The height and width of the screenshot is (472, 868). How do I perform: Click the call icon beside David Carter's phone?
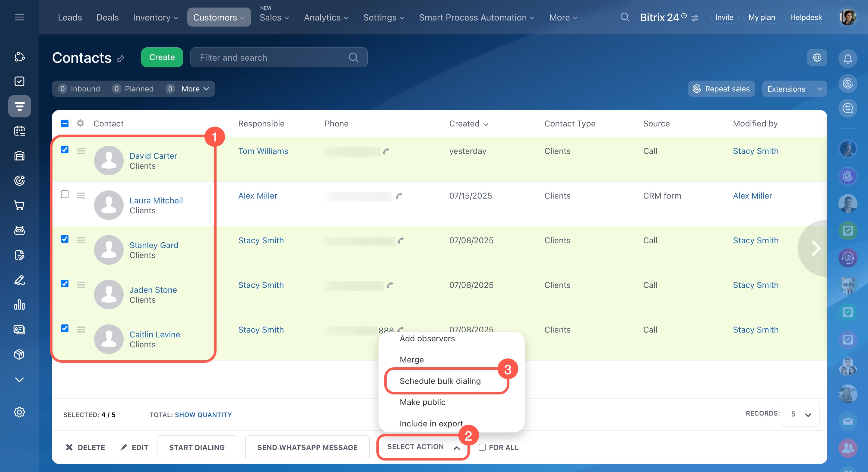tap(386, 151)
